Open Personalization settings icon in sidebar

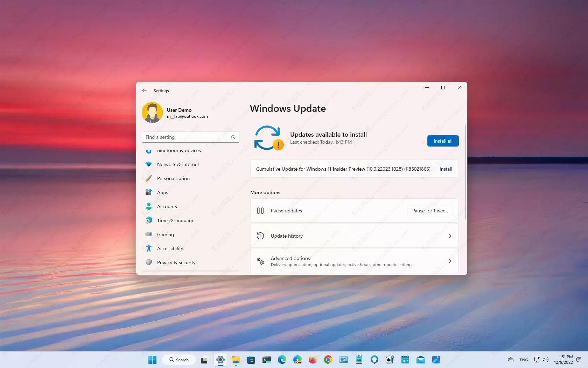click(x=149, y=178)
